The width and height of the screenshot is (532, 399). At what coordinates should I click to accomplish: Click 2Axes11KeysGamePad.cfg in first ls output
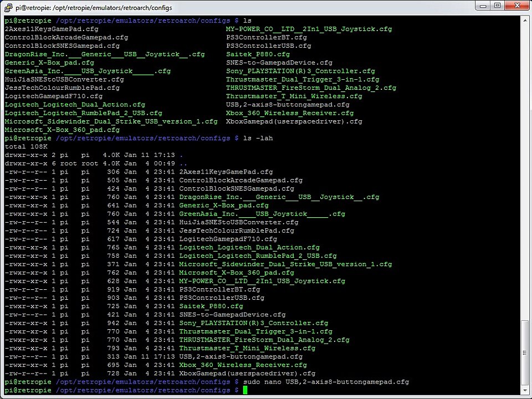click(x=52, y=29)
